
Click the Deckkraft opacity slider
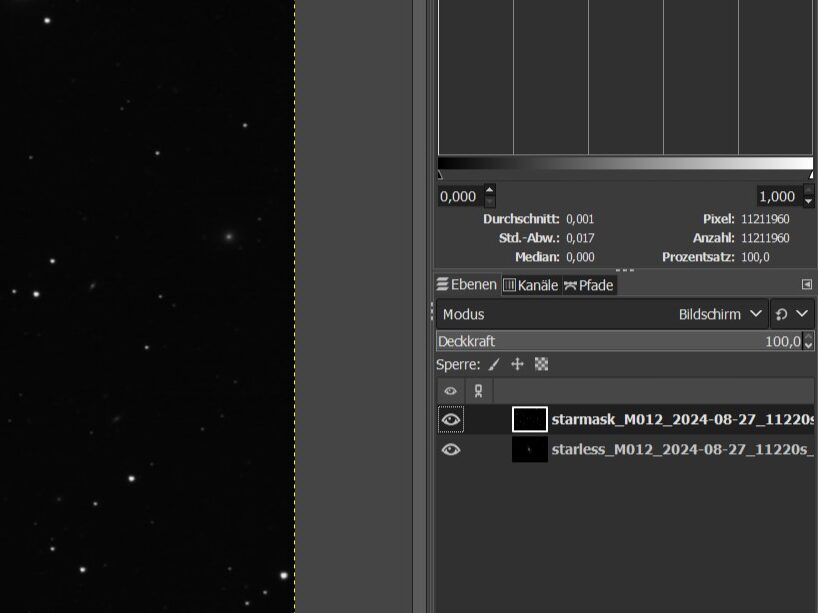(x=619, y=341)
